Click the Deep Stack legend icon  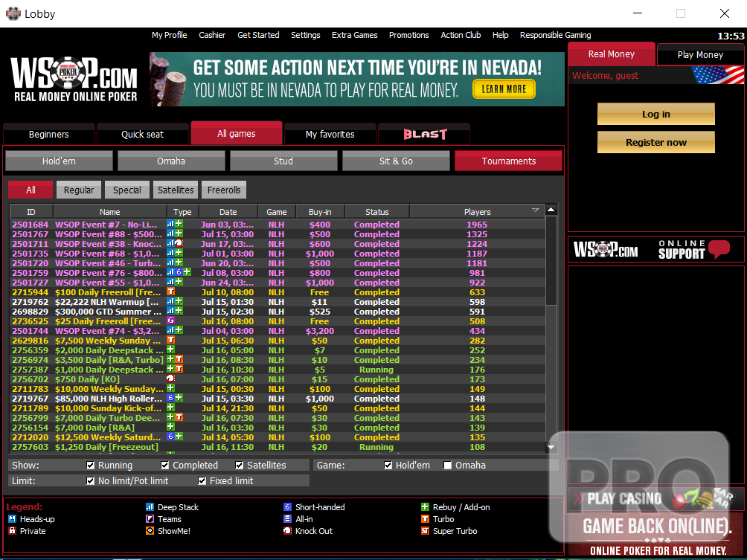150,507
